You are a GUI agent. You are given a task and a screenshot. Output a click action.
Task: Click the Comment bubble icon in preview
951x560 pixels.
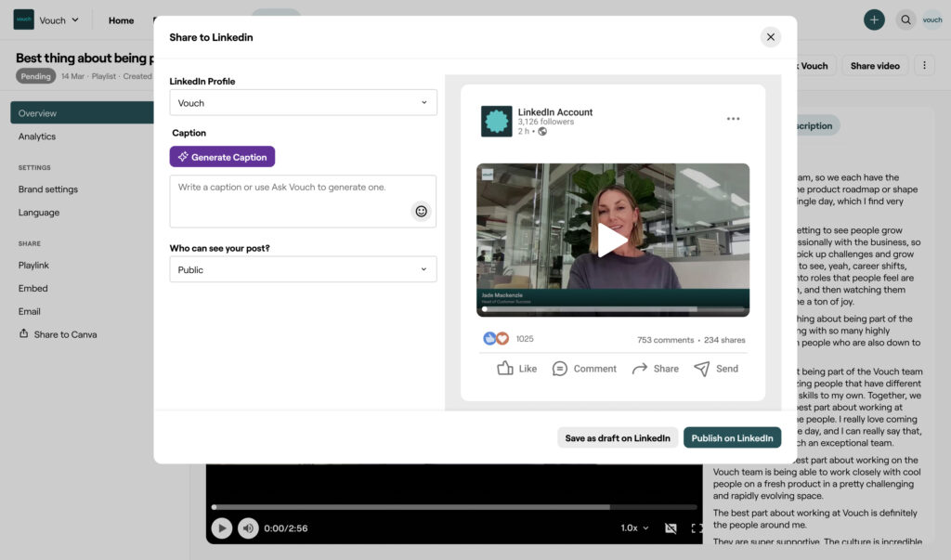point(559,369)
